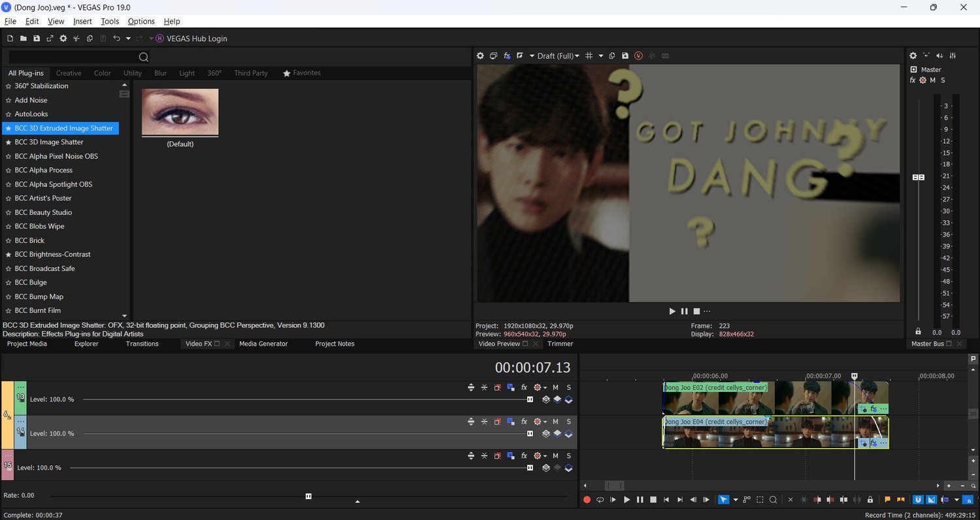
Task: Open the Insert menu
Action: pyautogui.click(x=82, y=22)
